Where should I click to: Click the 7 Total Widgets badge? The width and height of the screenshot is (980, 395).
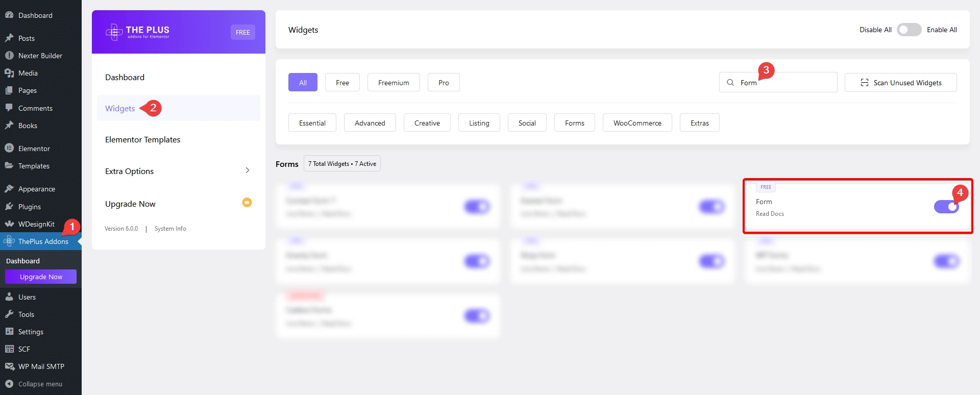click(342, 163)
